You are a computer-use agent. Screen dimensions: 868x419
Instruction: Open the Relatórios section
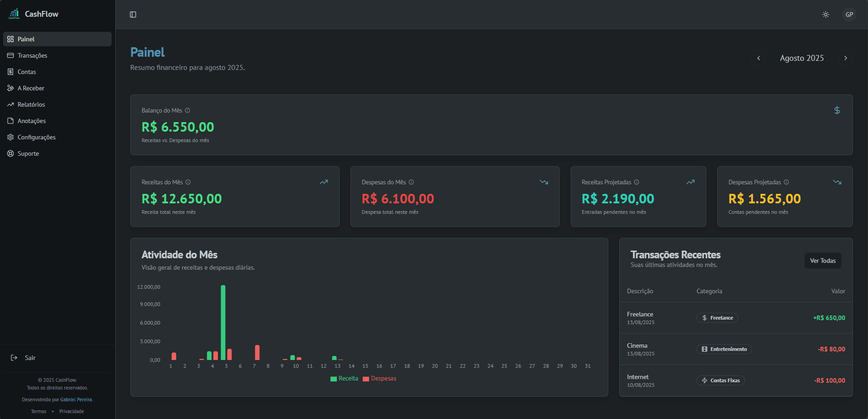coord(31,104)
